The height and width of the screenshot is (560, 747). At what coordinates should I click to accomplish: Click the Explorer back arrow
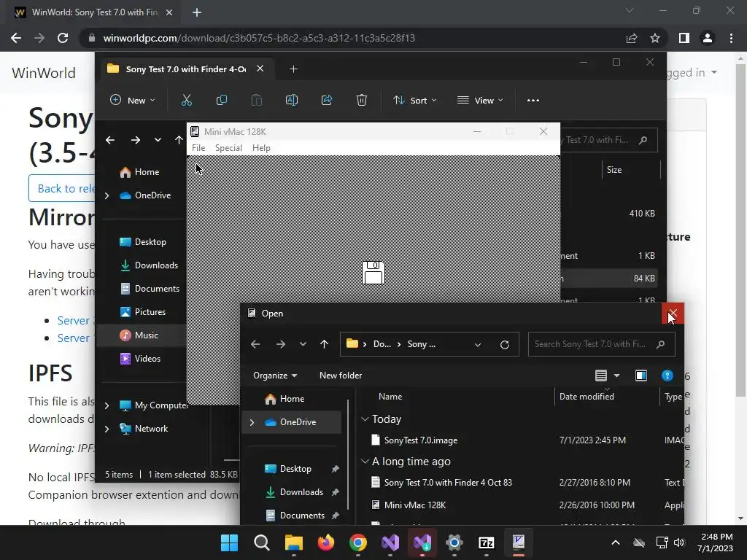[110, 140]
